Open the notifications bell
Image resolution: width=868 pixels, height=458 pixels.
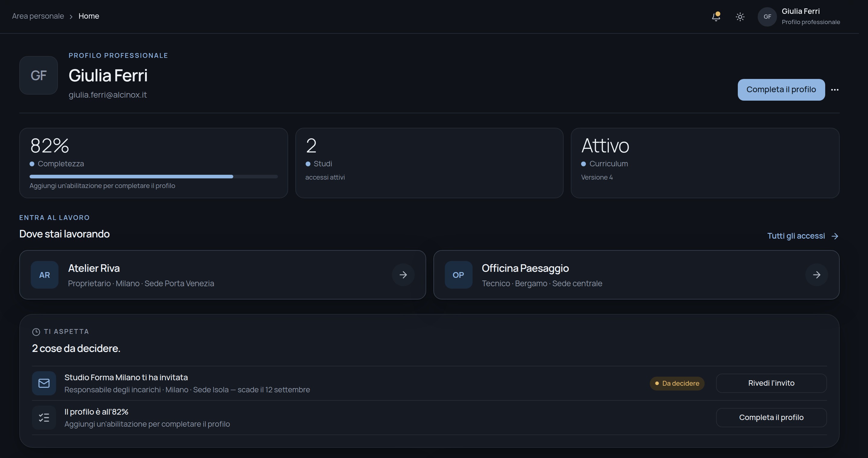(716, 17)
